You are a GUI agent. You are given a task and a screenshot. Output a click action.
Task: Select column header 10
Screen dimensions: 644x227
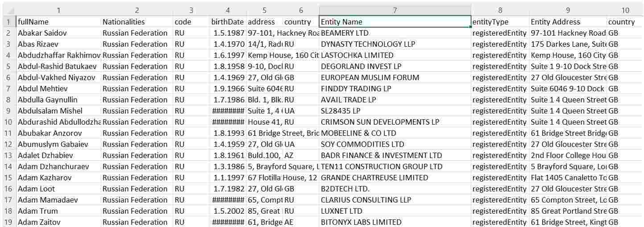pyautogui.click(x=625, y=10)
